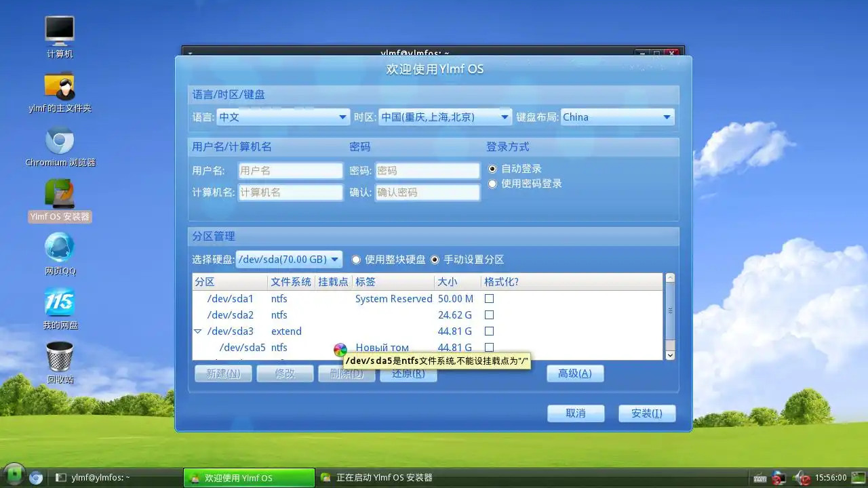Click the 确认密码 input field
This screenshot has height=488, width=868.
tap(427, 192)
